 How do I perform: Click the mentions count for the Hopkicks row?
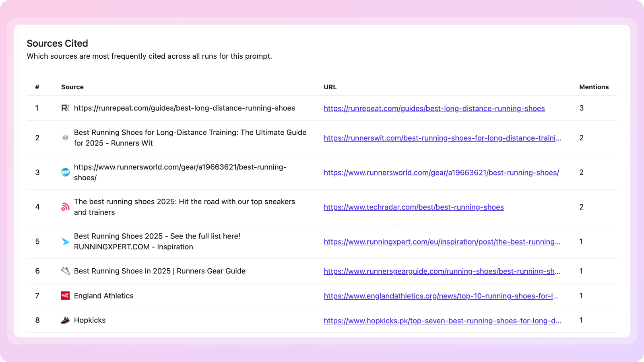pyautogui.click(x=581, y=320)
